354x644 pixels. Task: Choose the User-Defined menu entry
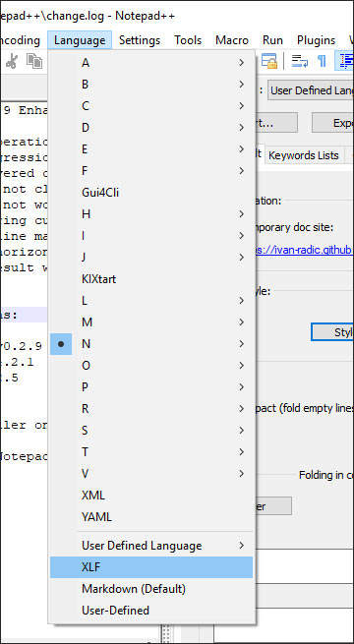151,611
